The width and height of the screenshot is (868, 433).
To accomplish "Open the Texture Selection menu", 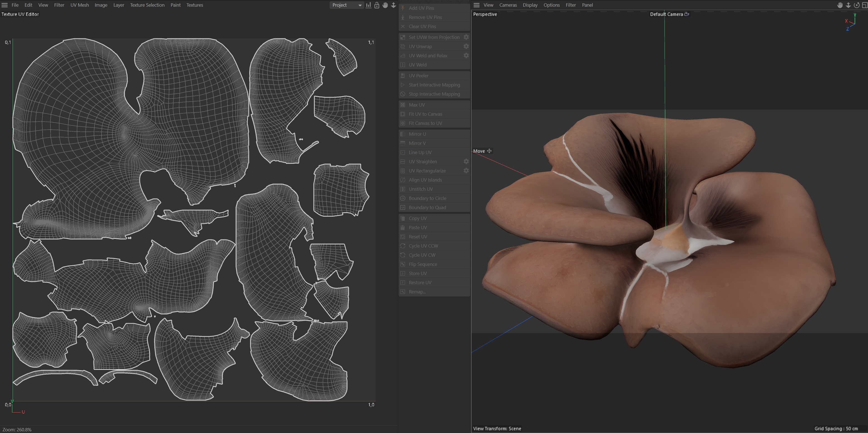I will pyautogui.click(x=147, y=5).
